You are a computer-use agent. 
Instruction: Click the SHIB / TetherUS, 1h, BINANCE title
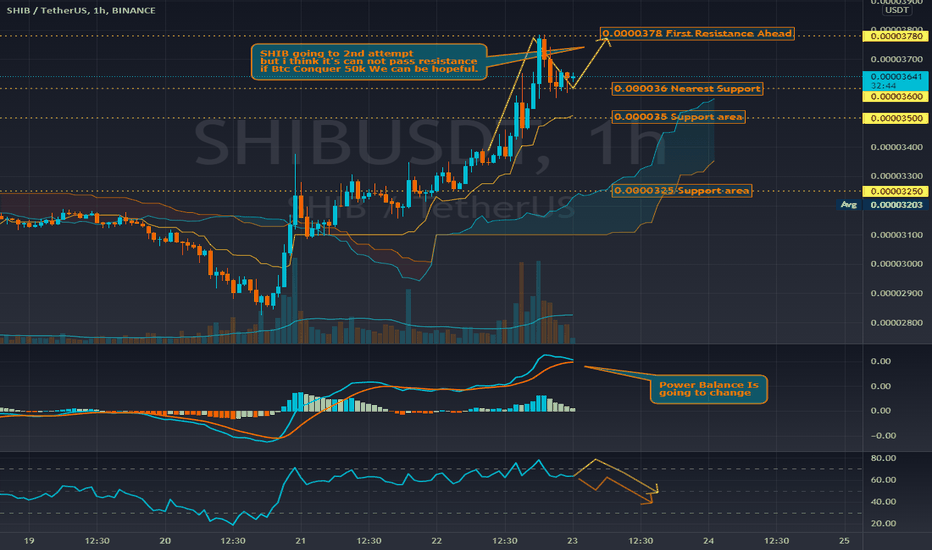coord(81,10)
